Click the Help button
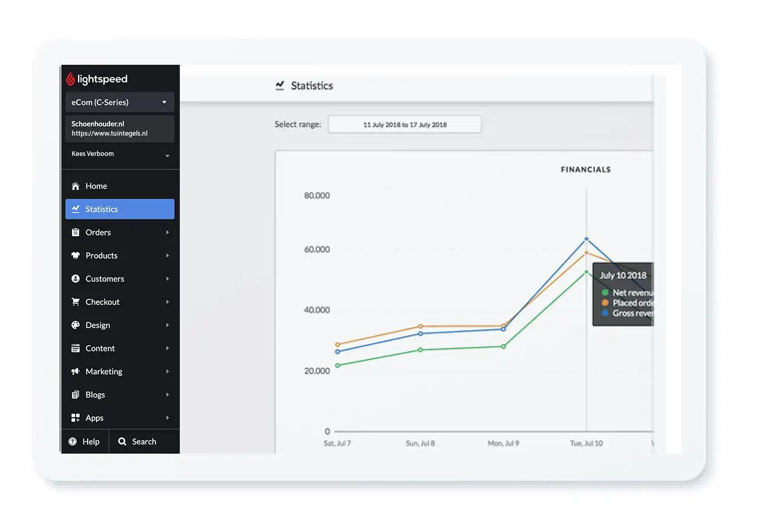Screen dimensions: 762x532 [85, 442]
